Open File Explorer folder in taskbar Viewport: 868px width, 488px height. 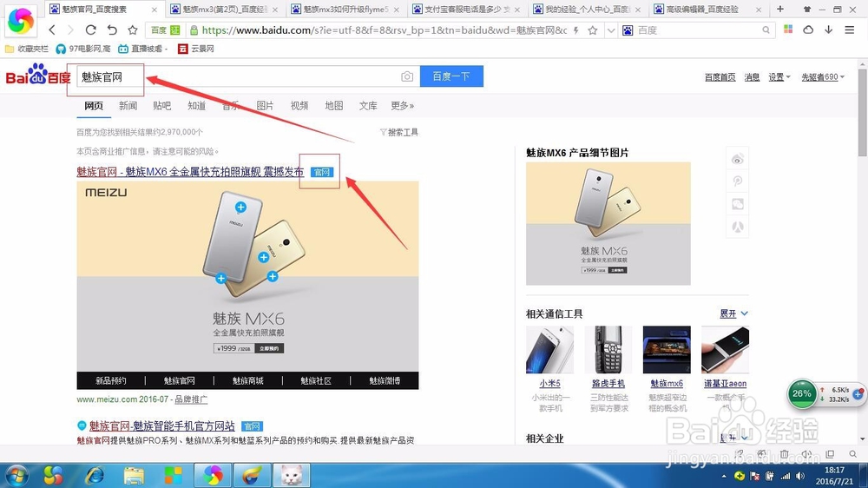134,476
